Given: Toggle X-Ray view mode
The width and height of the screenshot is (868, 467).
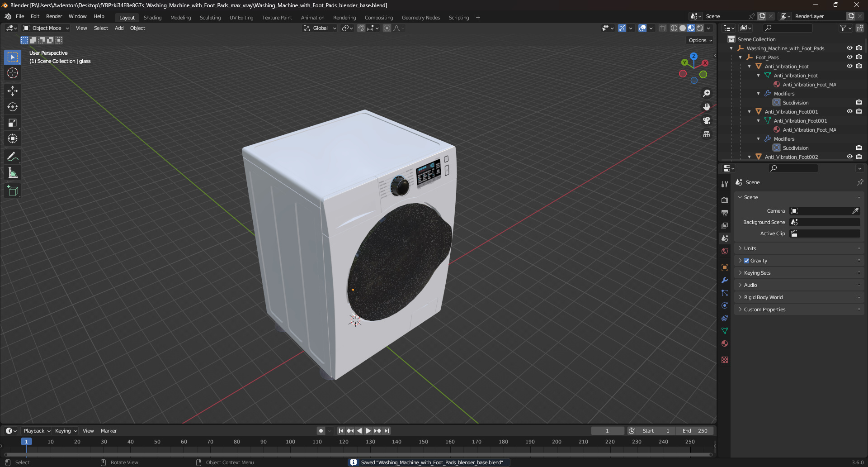Looking at the screenshot, I should point(662,28).
